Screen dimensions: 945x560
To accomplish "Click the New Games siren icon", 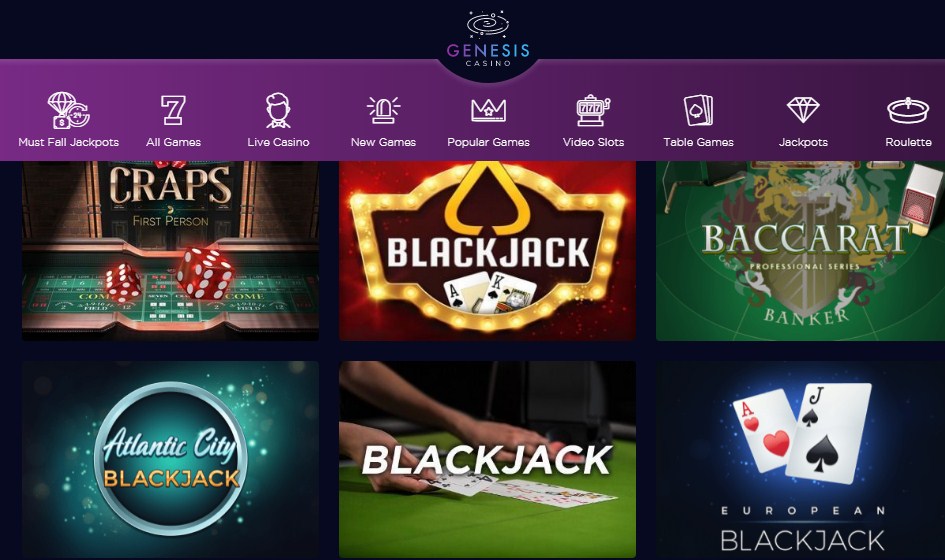I will tap(383, 110).
